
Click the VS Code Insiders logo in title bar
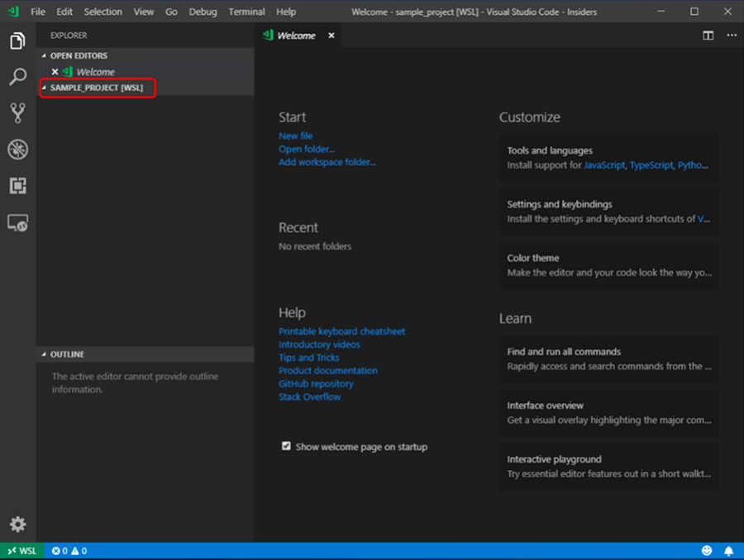click(13, 12)
